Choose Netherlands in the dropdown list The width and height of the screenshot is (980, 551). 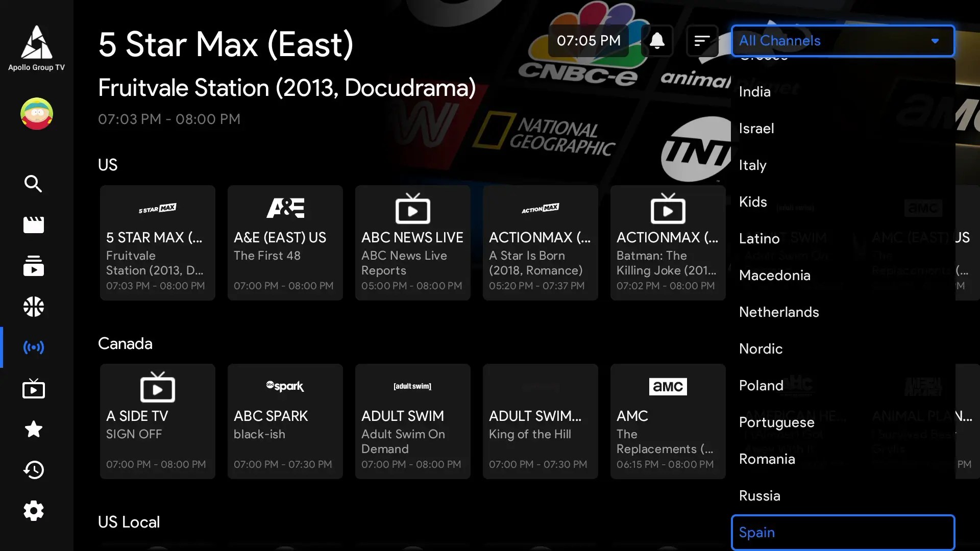(843, 312)
